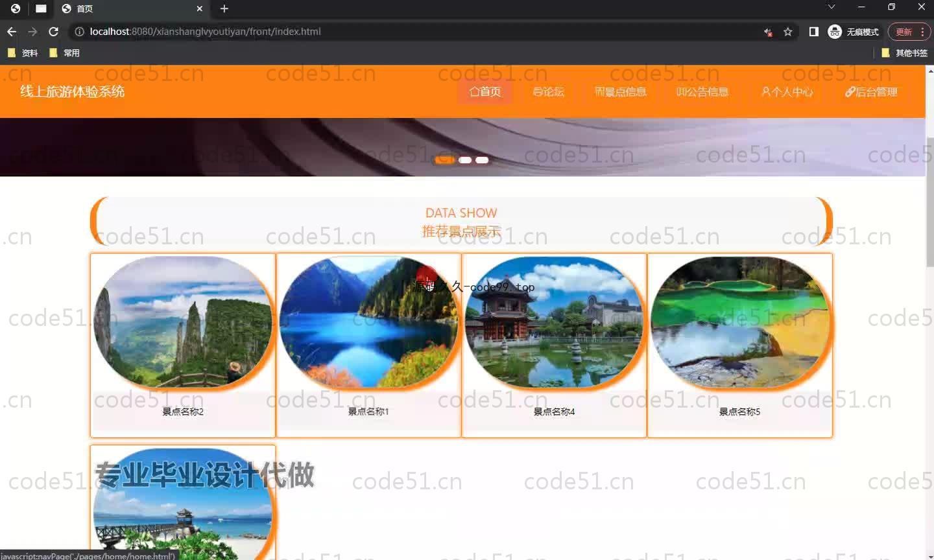
Task: Open the 景点名称4 pagoda thumbnail
Action: pyautogui.click(x=554, y=322)
